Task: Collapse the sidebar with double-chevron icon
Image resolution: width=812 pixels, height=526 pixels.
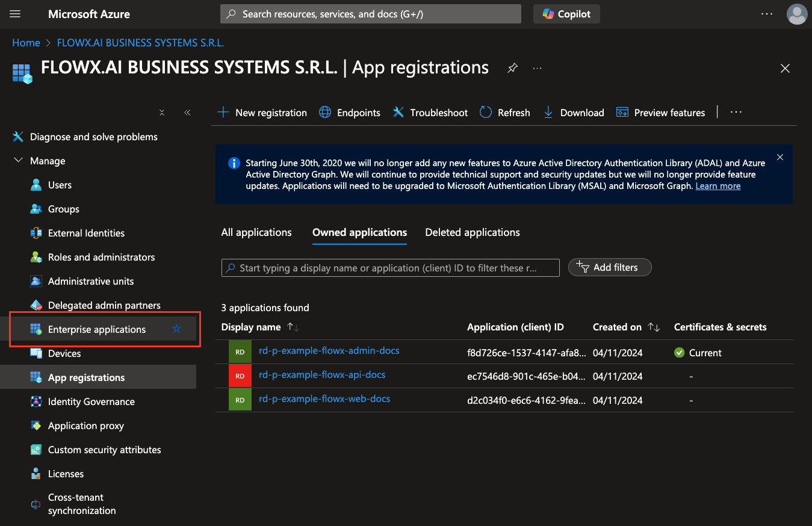Action: tap(187, 113)
